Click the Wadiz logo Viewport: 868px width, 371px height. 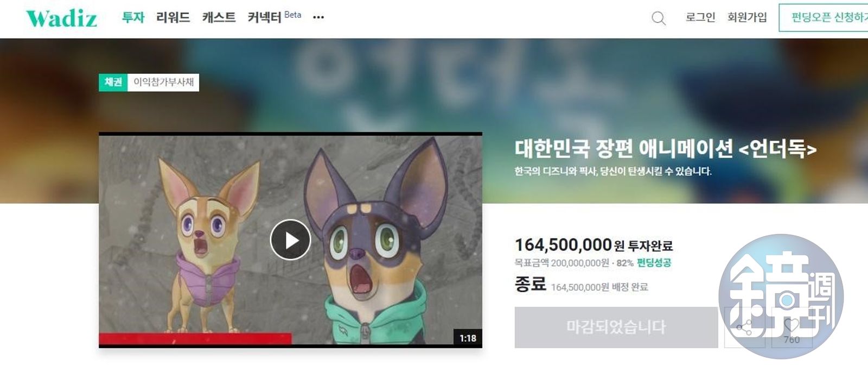[62, 18]
